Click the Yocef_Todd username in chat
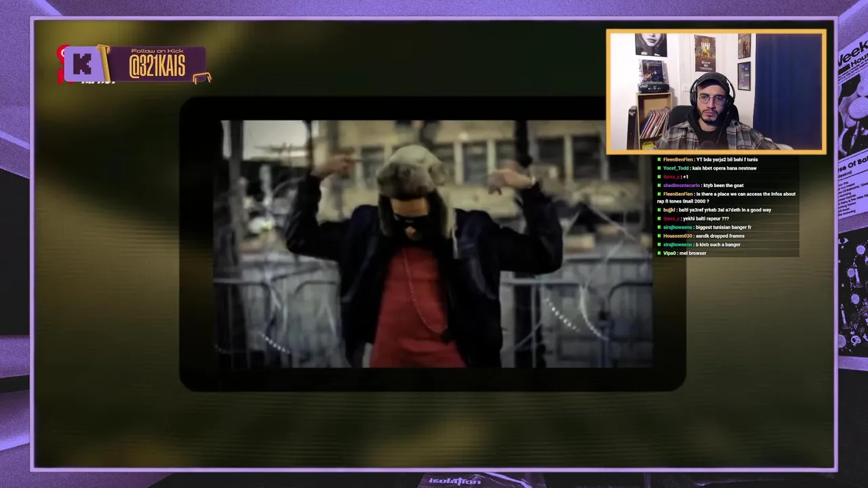 [x=675, y=168]
